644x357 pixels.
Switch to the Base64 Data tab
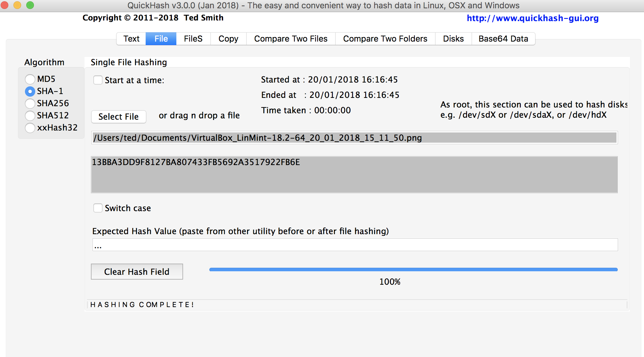click(x=503, y=39)
